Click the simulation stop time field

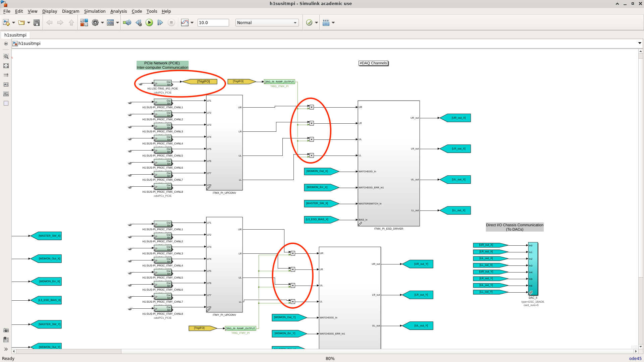(213, 22)
